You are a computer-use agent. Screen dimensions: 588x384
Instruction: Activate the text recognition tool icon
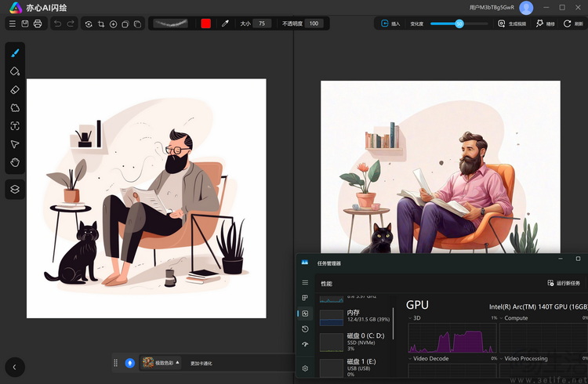coord(15,126)
